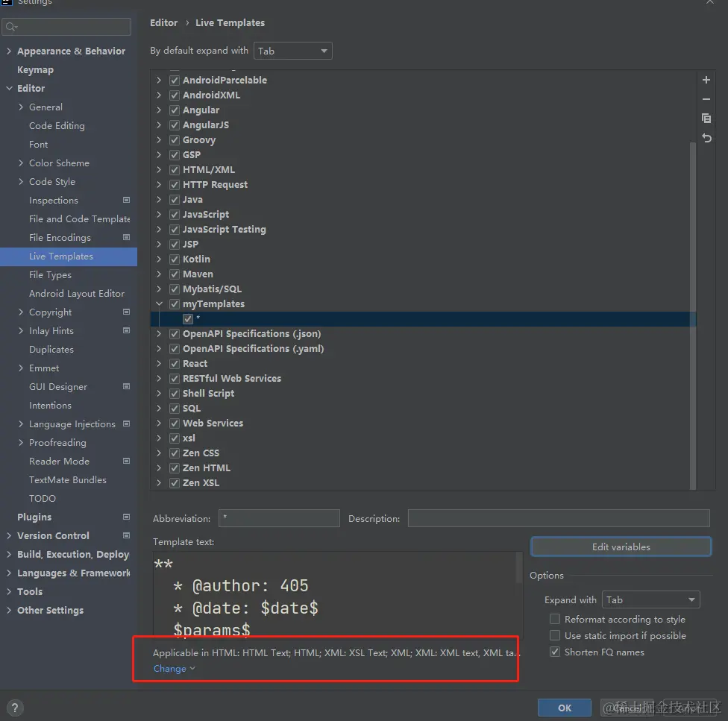Confirm settings with the OK button
The height and width of the screenshot is (721, 728).
pos(565,708)
